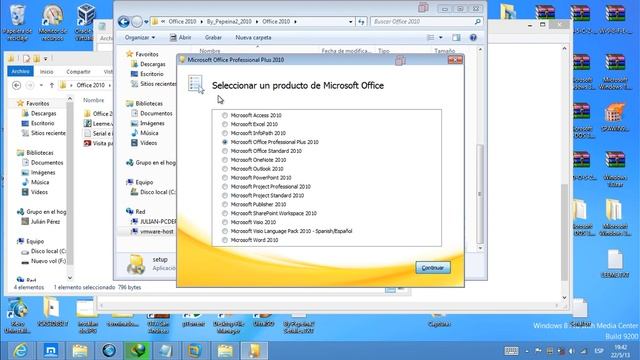
Task: Choose Microsoft Project Professional 2010
Action: coord(224,187)
